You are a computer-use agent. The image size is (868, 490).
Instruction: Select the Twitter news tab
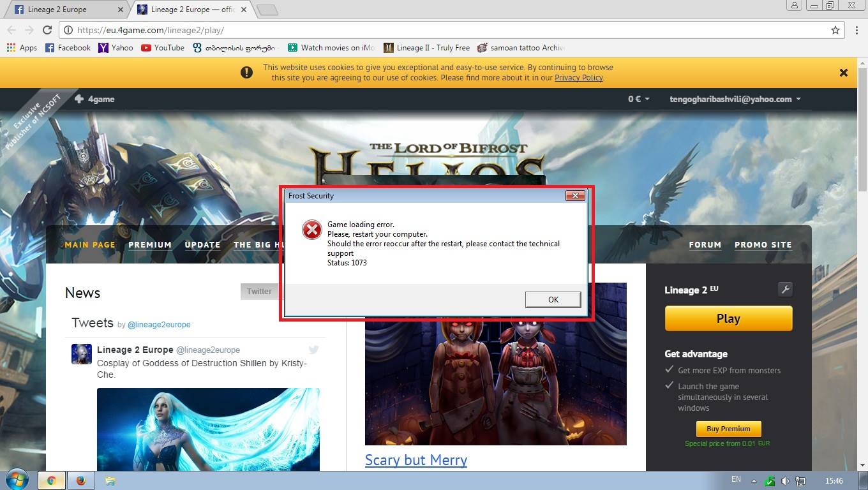pyautogui.click(x=260, y=291)
